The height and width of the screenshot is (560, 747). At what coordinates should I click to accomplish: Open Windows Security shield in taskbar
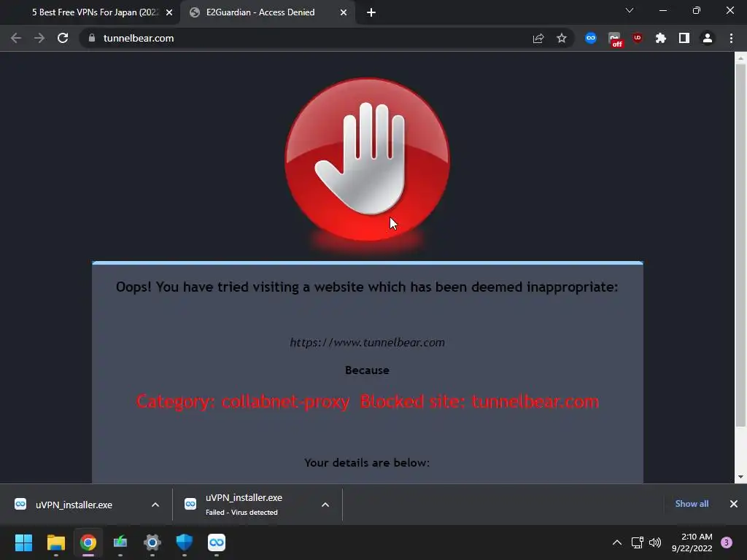click(185, 542)
